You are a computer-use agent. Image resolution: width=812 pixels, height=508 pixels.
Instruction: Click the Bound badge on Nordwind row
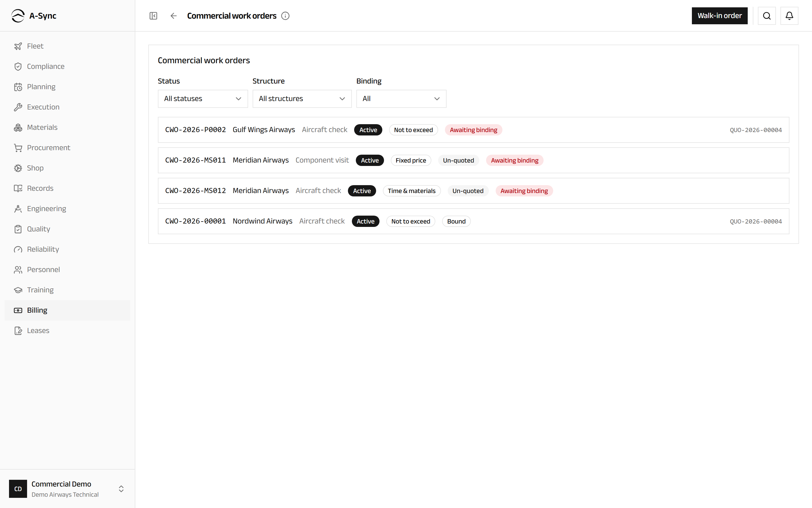pos(456,222)
